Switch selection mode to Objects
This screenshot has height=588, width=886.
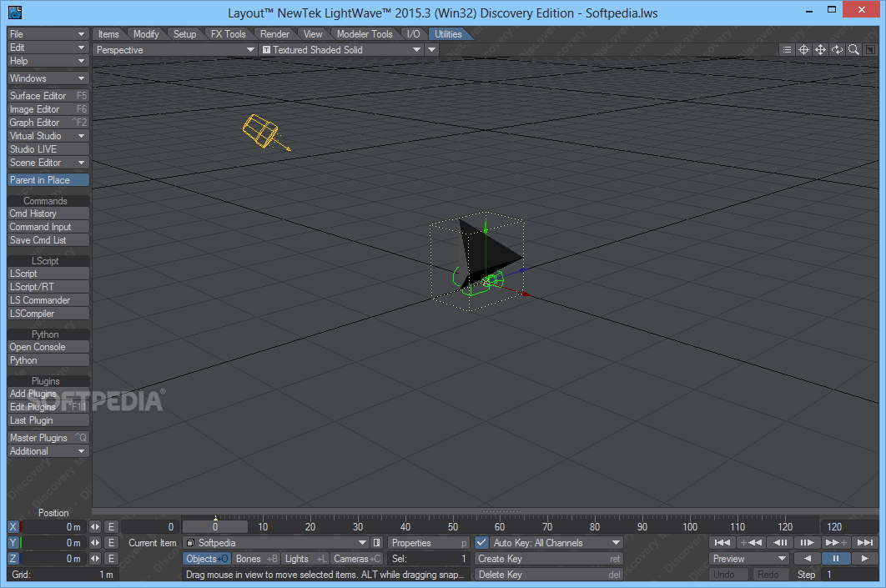pos(207,558)
